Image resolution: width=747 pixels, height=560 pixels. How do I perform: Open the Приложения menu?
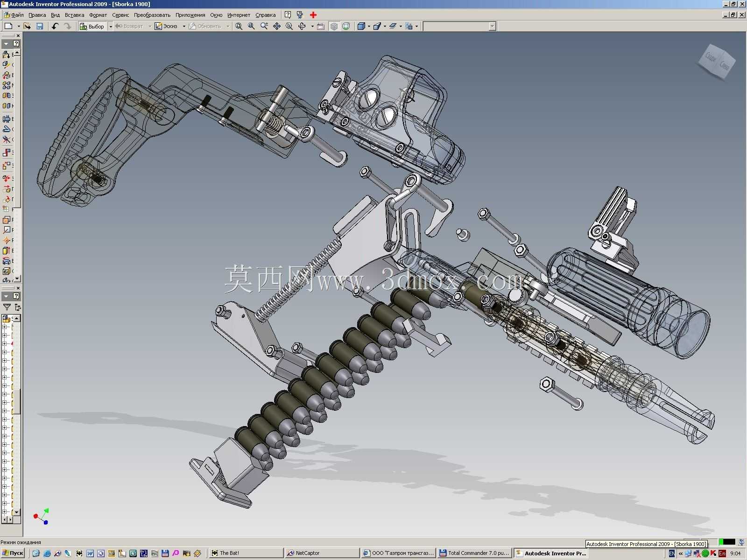click(190, 15)
